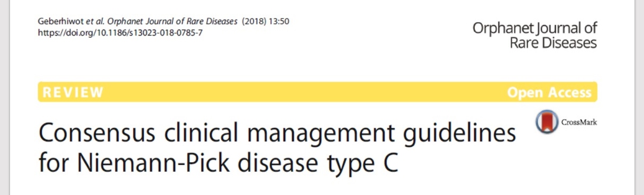Click the Open Access label
This screenshot has height=195, width=644.
tap(549, 92)
